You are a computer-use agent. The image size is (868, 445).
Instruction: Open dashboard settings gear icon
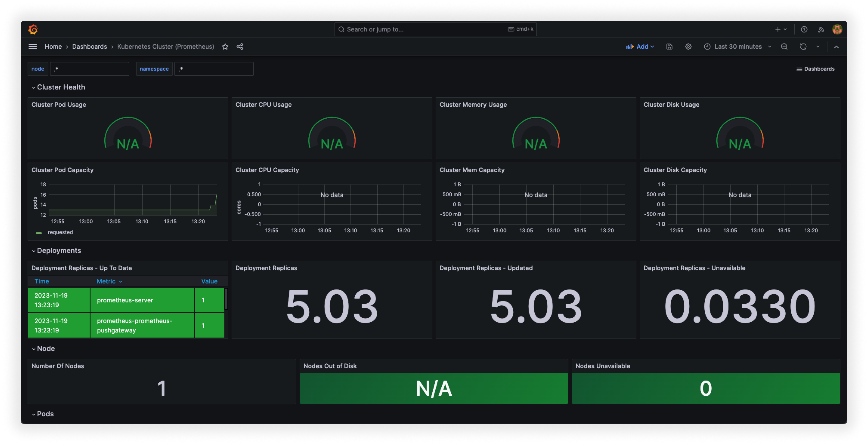(688, 46)
